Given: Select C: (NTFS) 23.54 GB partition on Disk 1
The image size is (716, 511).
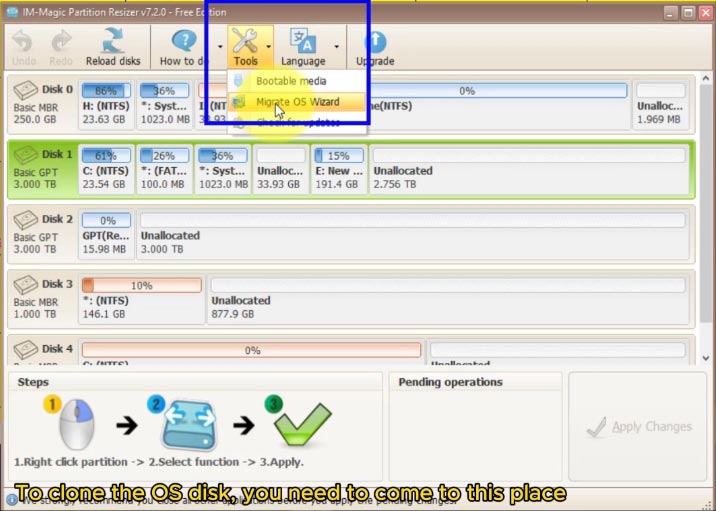Looking at the screenshot, I should (x=106, y=169).
